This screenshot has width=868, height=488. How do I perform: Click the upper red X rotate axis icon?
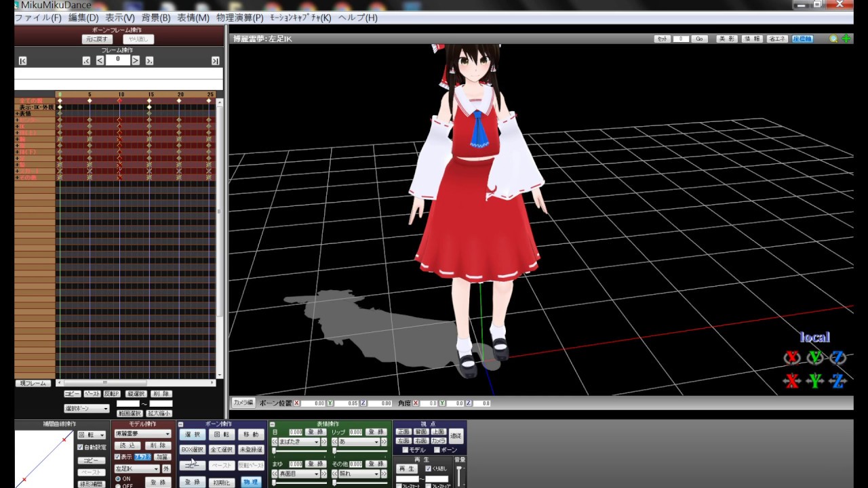[x=791, y=357]
